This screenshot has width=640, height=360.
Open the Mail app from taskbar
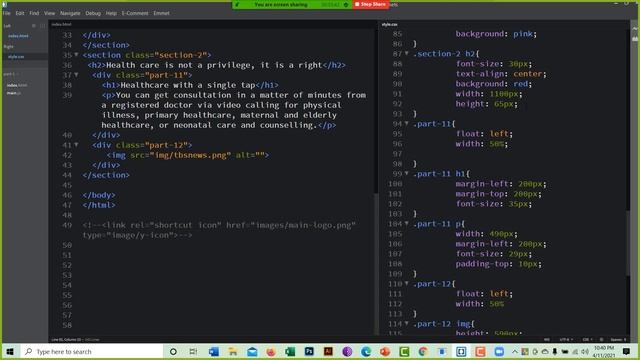click(x=252, y=351)
